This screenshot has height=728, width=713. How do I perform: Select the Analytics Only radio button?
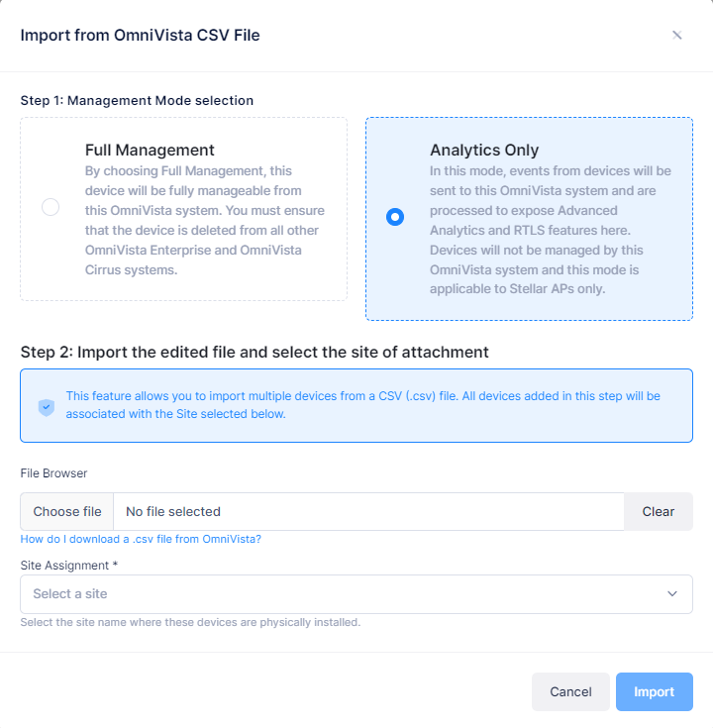point(395,217)
